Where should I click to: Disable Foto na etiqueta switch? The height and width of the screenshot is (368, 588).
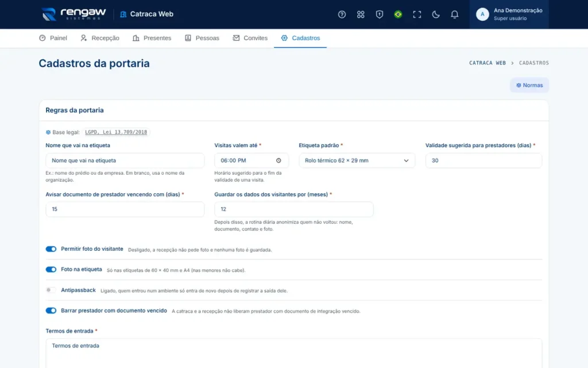(x=51, y=269)
